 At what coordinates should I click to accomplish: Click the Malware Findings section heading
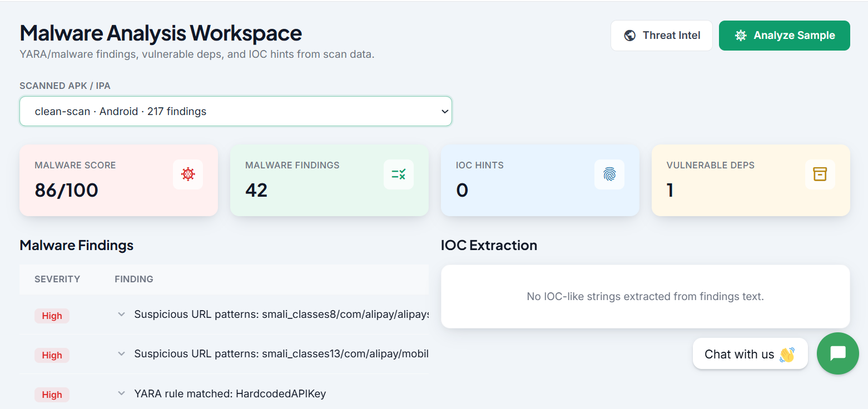[x=77, y=245]
